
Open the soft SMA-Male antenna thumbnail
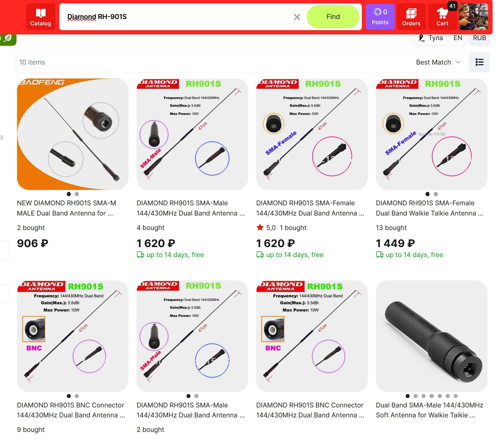pos(432,336)
